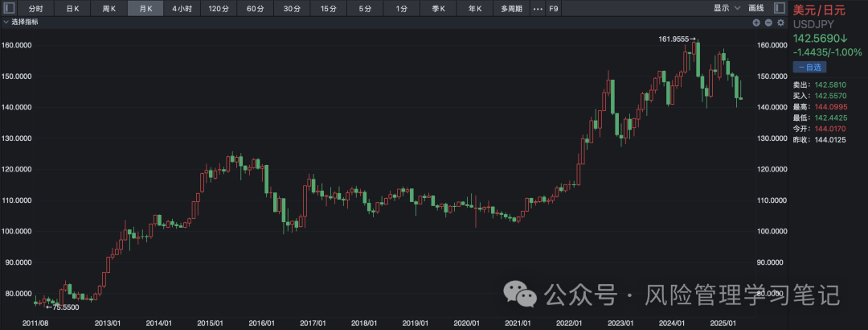
Task: Click the 美元/日元 pair title
Action: click(819, 10)
